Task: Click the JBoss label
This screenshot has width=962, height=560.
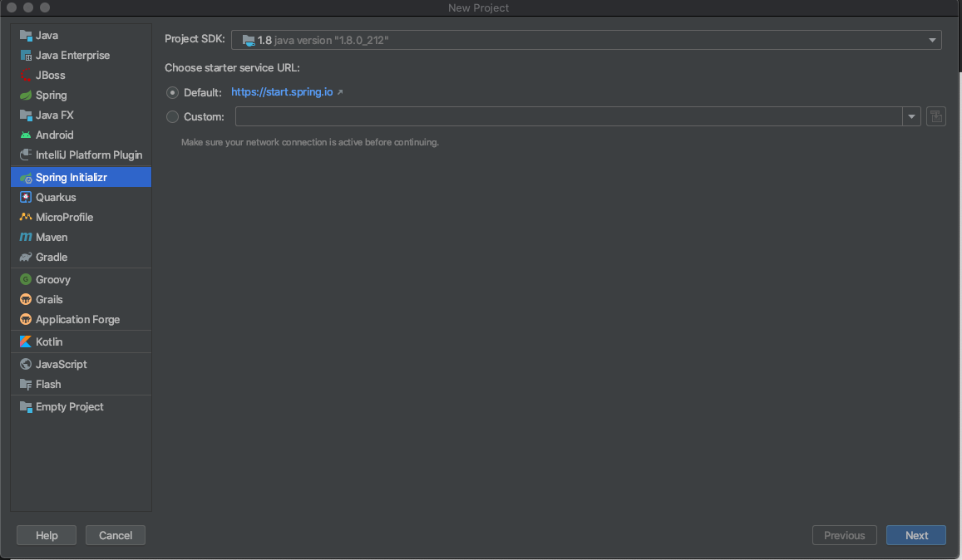Action: tap(51, 76)
